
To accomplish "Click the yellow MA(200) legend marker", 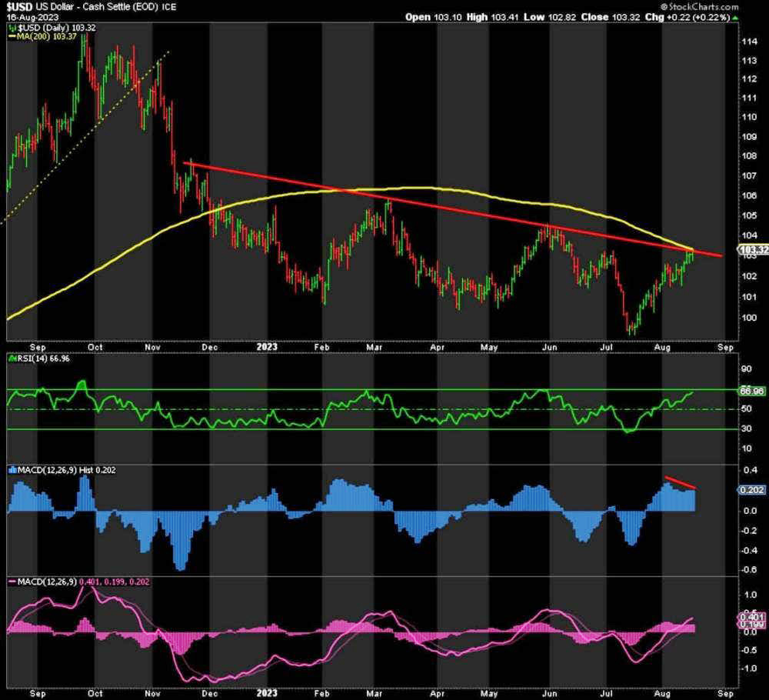I will [10, 36].
